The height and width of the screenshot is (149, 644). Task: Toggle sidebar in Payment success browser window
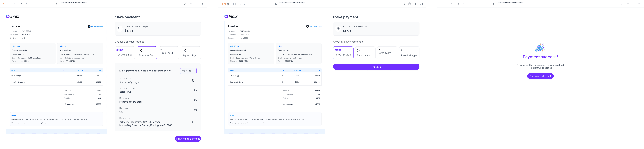coord(452,4)
